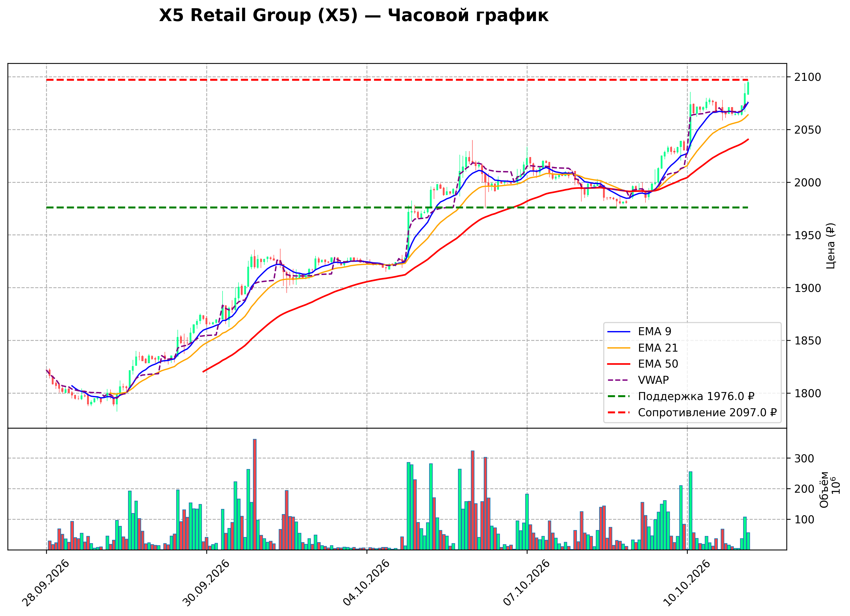The height and width of the screenshot is (616, 850).
Task: Click the price axis value 2100
Action: tap(808, 77)
